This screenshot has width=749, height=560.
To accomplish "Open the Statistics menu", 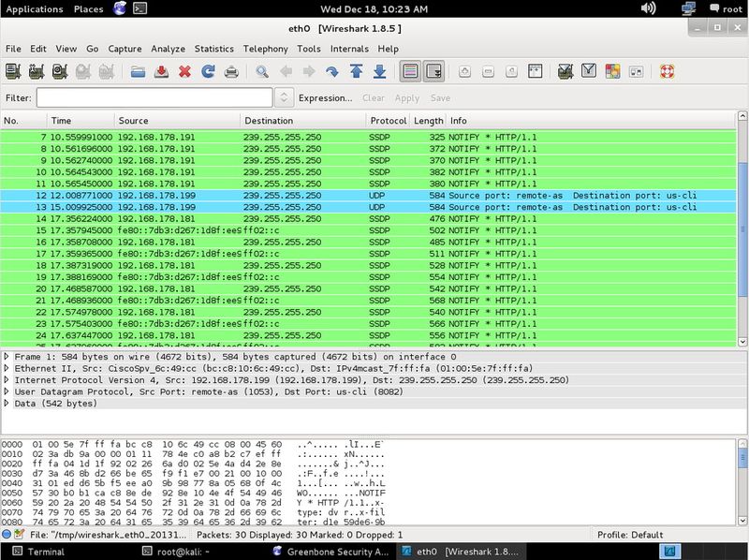I will (213, 49).
